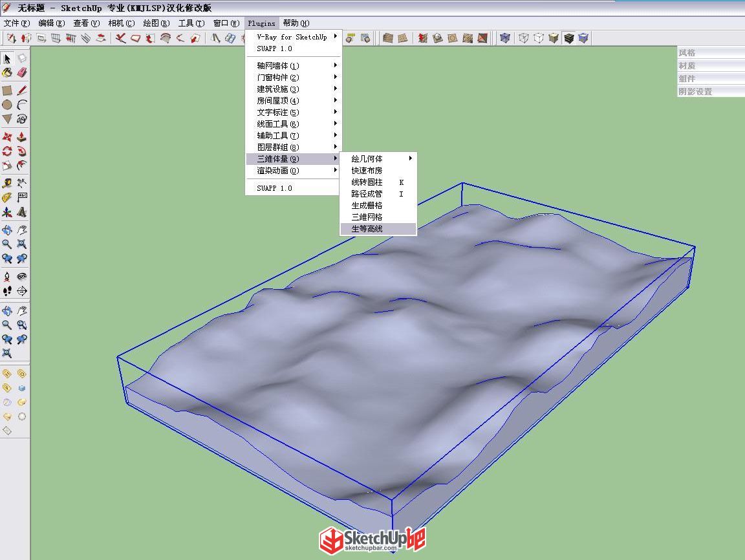
Task: Switch to Wireframe face style
Action: point(524,38)
